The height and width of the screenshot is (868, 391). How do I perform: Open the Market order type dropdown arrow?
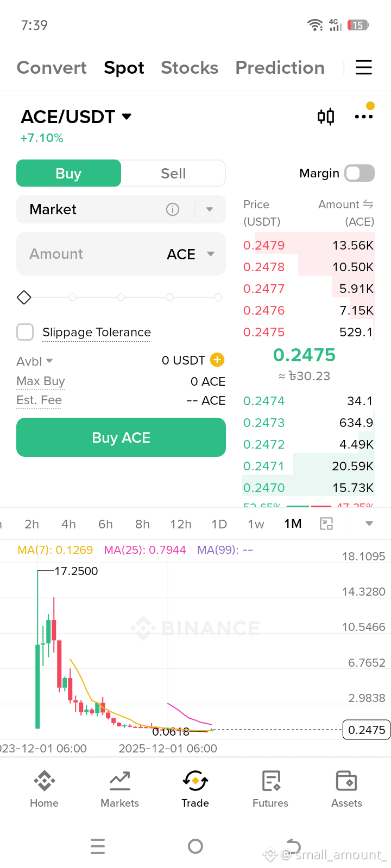210,209
